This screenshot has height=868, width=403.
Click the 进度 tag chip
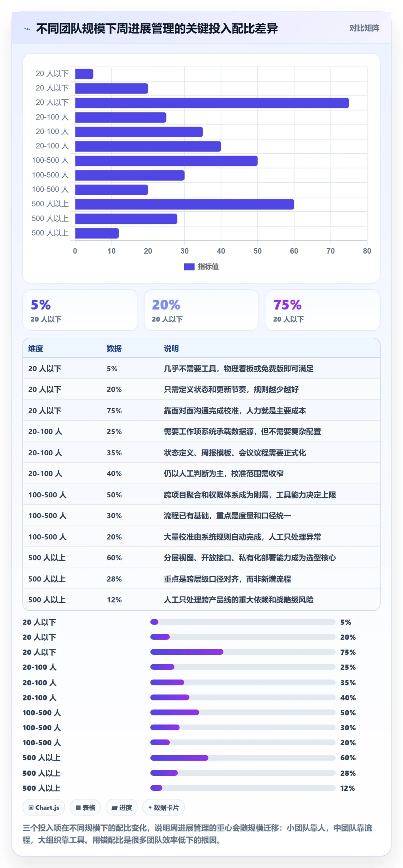click(121, 808)
